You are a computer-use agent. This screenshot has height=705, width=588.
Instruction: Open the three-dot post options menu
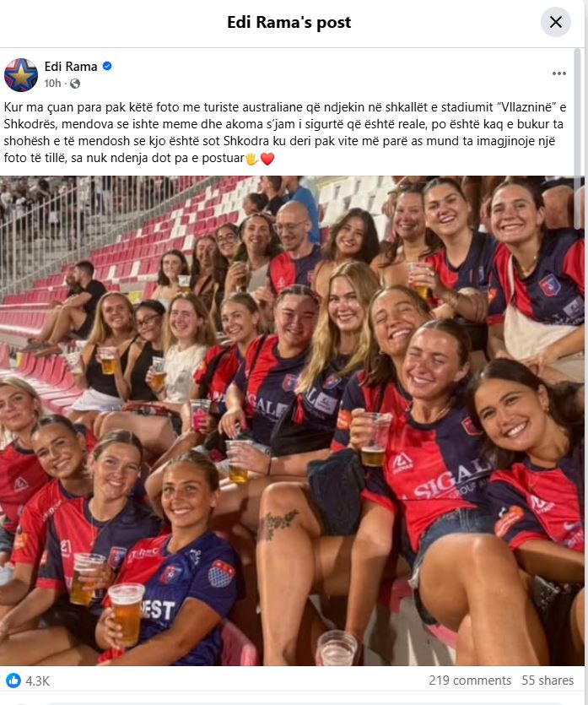click(558, 73)
